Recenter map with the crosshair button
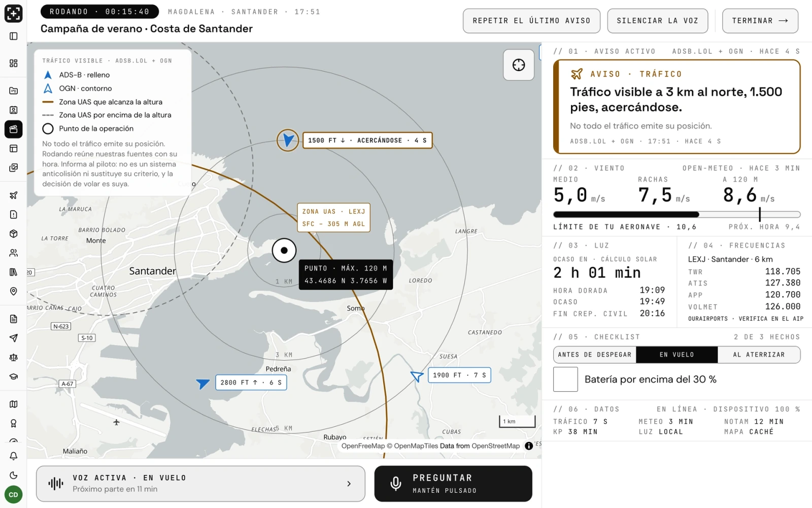 pyautogui.click(x=519, y=65)
